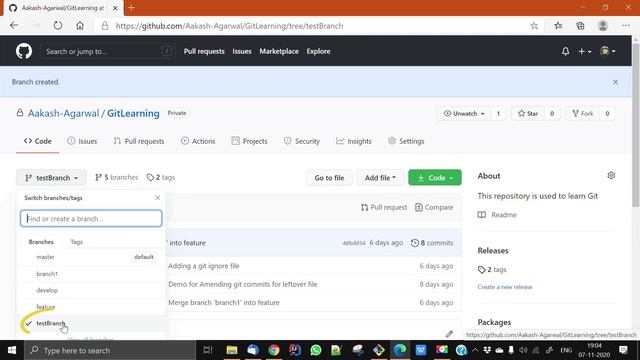Click the browser address bar URL

point(229,26)
